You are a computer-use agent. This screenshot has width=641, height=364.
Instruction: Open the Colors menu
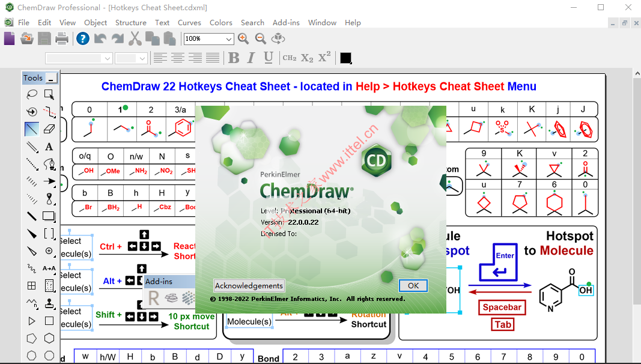pyautogui.click(x=220, y=22)
